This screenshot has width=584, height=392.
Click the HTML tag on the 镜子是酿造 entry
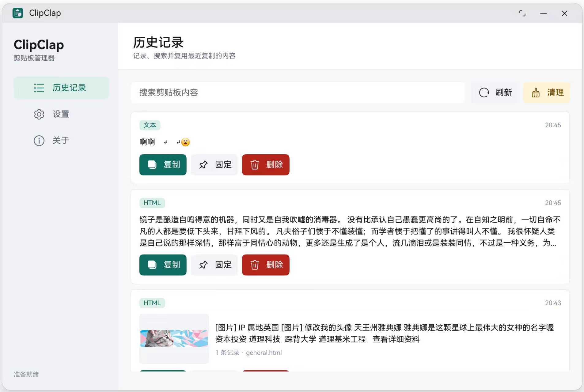(152, 203)
